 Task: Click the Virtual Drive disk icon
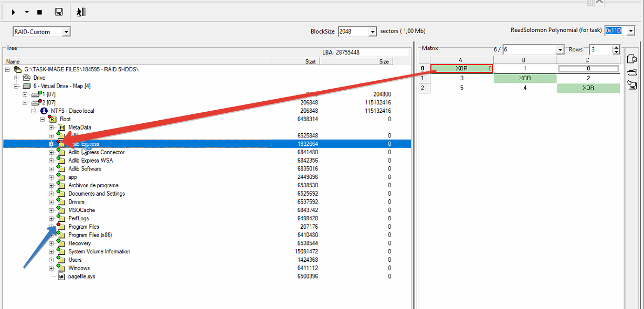tap(27, 86)
